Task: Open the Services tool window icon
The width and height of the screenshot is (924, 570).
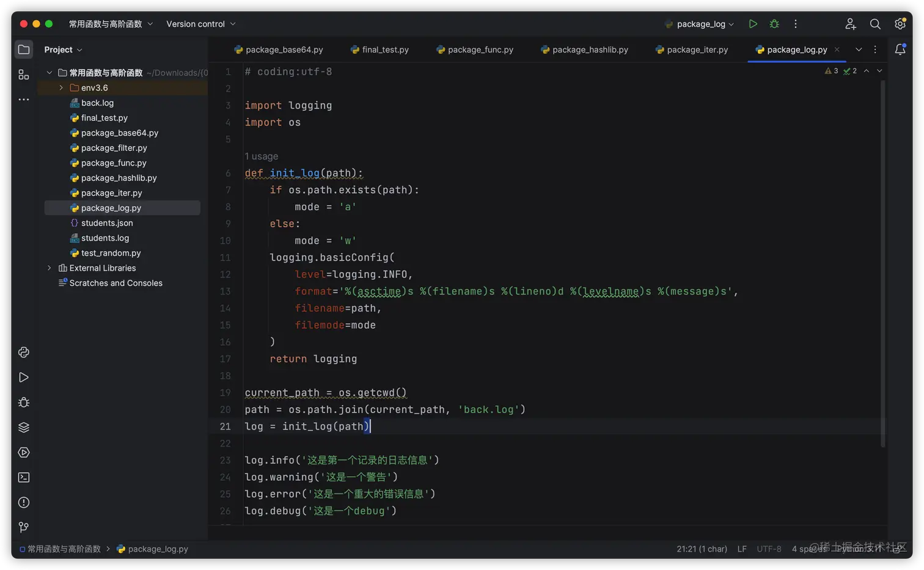Action: [x=24, y=453]
